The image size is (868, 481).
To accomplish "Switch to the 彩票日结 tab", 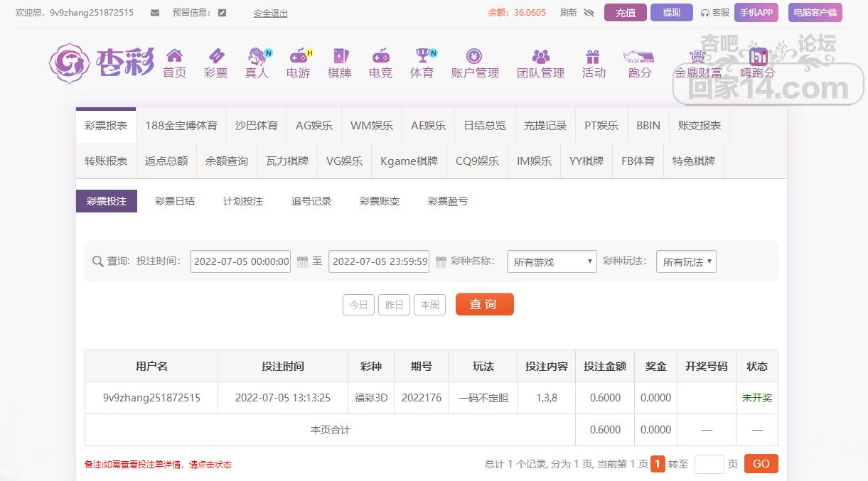I will (175, 201).
